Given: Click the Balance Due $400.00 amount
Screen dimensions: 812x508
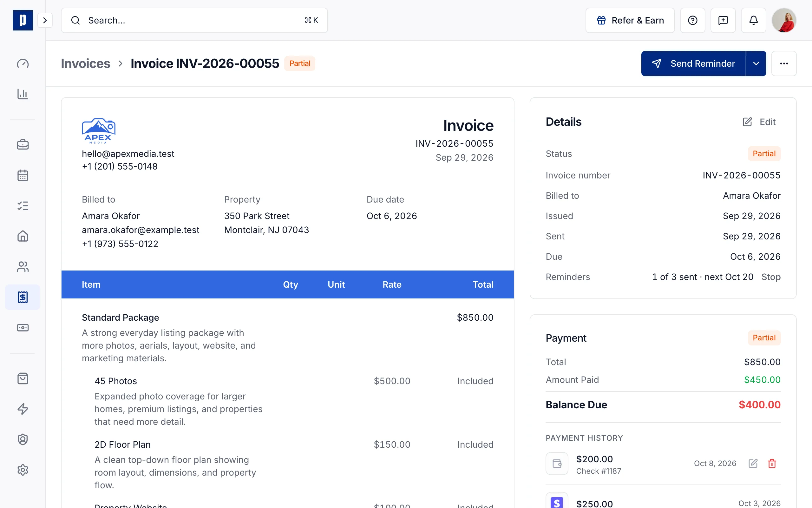Looking at the screenshot, I should point(759,404).
